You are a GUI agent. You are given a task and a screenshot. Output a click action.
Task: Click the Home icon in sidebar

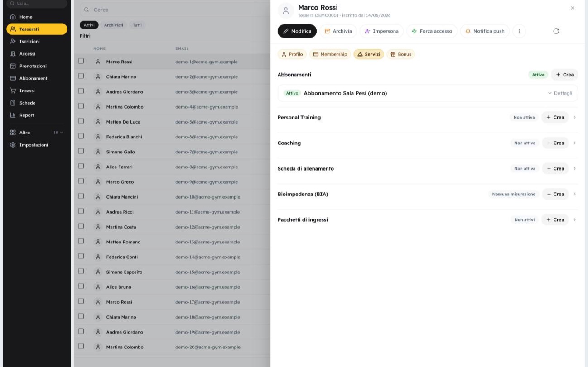(x=13, y=17)
